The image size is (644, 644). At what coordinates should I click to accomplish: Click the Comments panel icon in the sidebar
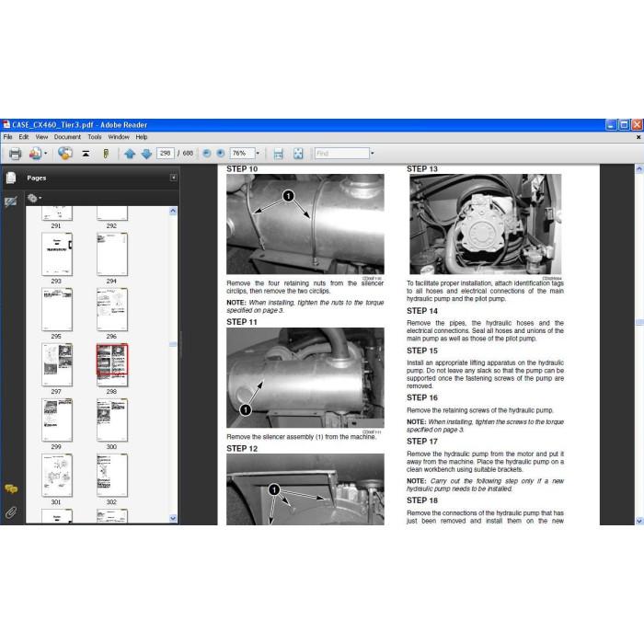tap(11, 489)
